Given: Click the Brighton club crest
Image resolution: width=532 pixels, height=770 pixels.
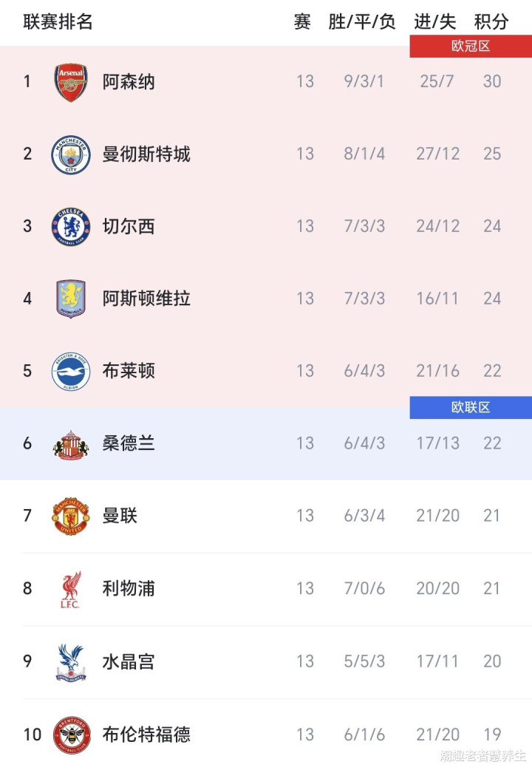Looking at the screenshot, I should click(x=71, y=372).
